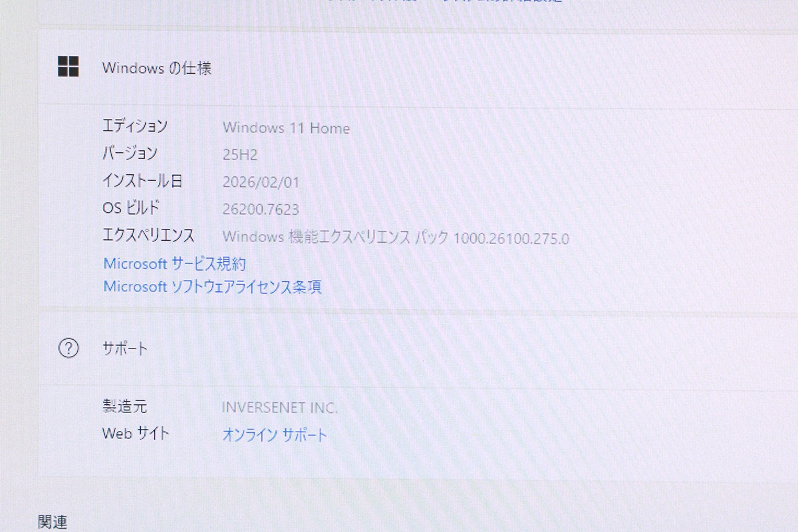Click the 製造元 label
The width and height of the screenshot is (798, 532).
124,406
